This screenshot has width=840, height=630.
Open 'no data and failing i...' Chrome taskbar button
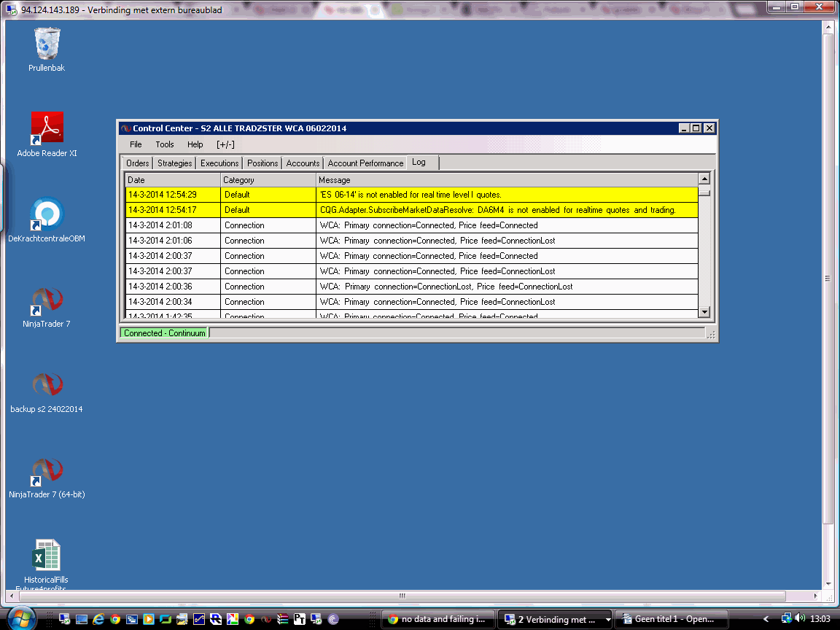pyautogui.click(x=437, y=619)
